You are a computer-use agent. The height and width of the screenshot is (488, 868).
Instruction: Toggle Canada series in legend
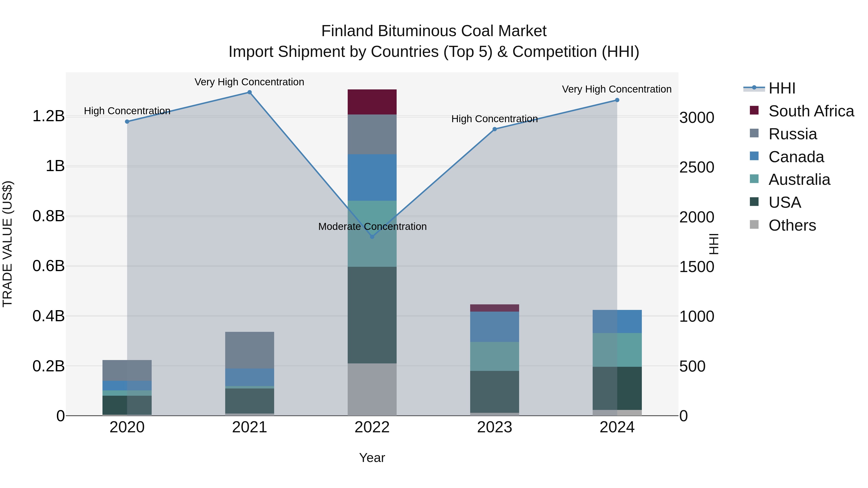(787, 157)
